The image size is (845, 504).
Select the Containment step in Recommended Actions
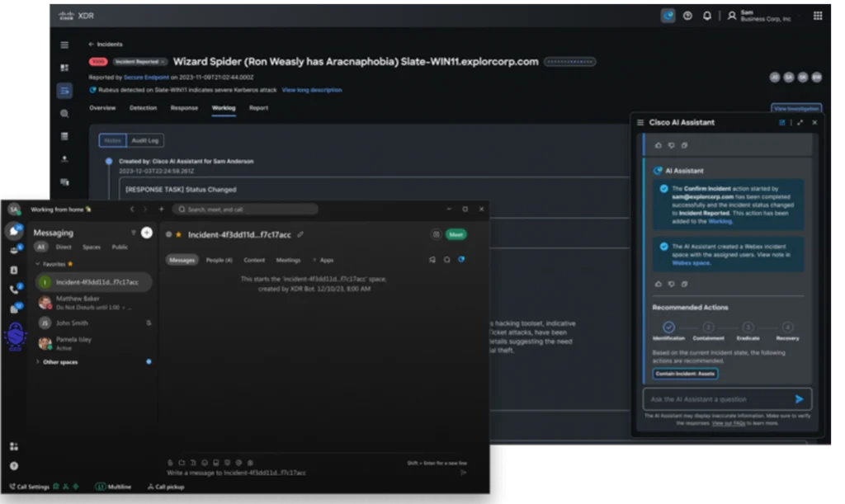click(x=708, y=330)
